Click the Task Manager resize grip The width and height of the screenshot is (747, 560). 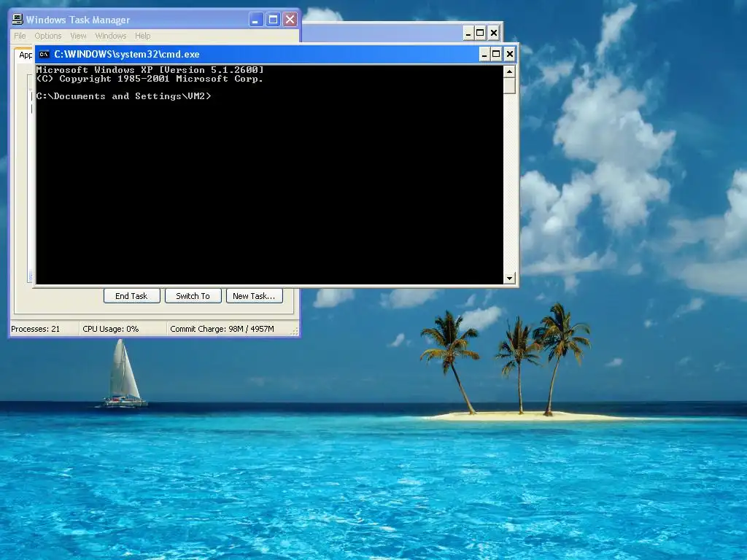coord(295,331)
